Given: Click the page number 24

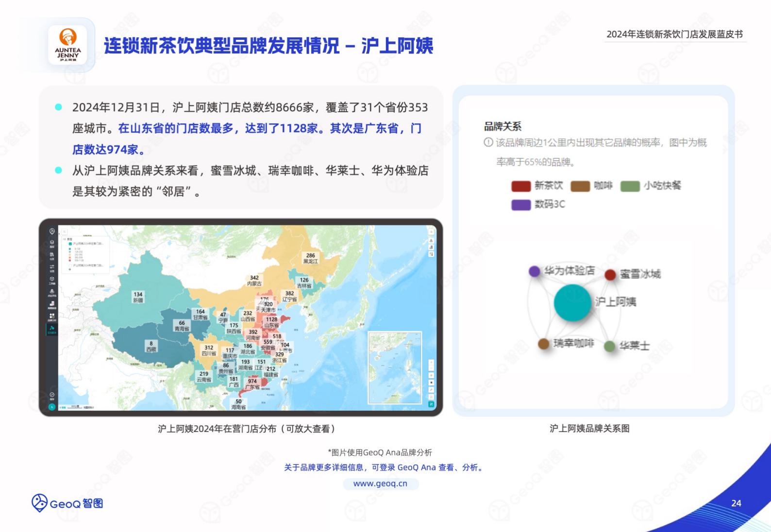Looking at the screenshot, I should click(736, 503).
